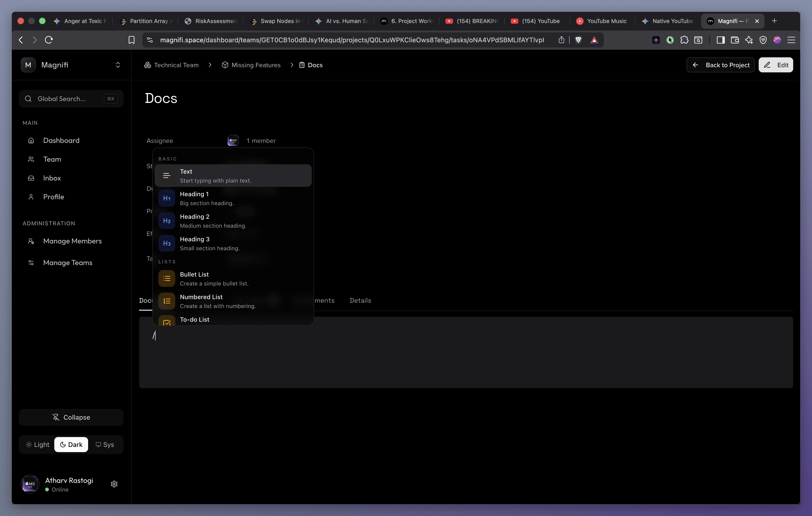Open Manage Teams in Administration
The height and width of the screenshot is (516, 812).
tap(71, 263)
